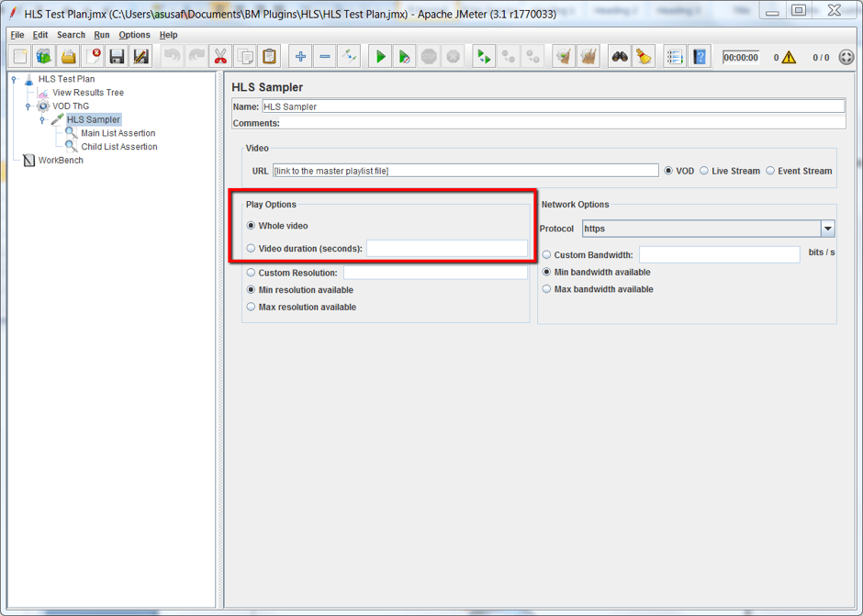Screen dimensions: 863x616
Task: Click the Undo arrow icon
Action: [173, 57]
